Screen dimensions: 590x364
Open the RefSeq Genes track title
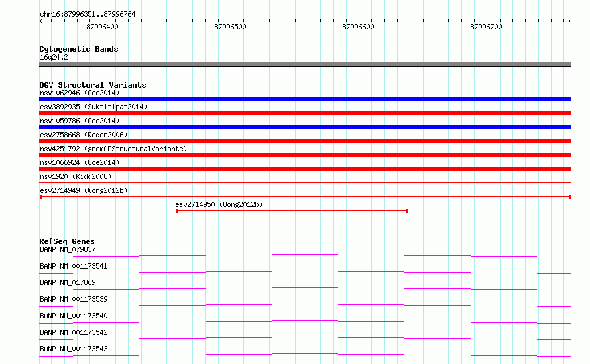(x=67, y=241)
